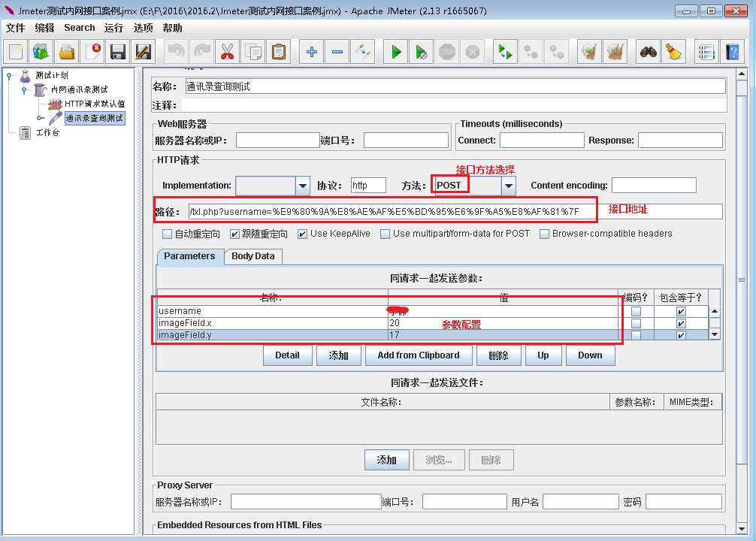The image size is (756, 541).
Task: Click the Down button
Action: (x=590, y=355)
